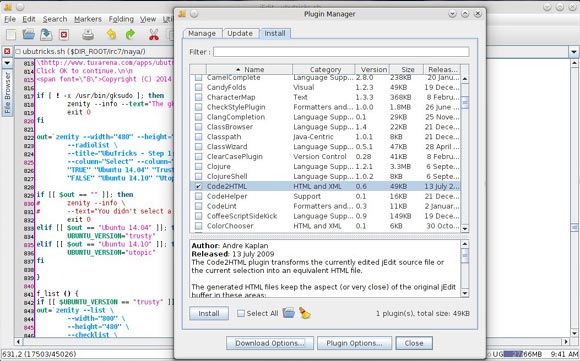This screenshot has height=361, width=580.
Task: Check the ClangCompletion plugin checkbox
Action: 199,117
